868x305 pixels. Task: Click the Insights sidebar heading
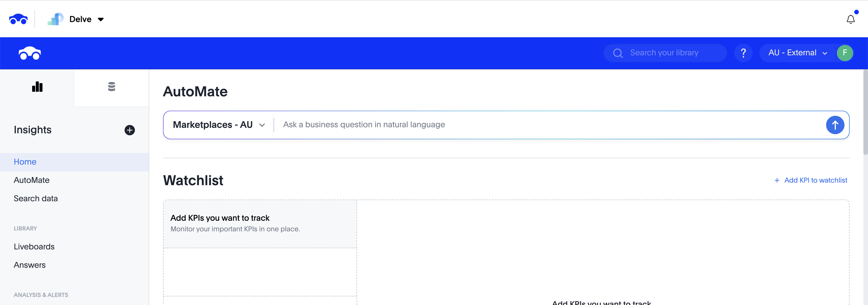pyautogui.click(x=33, y=130)
